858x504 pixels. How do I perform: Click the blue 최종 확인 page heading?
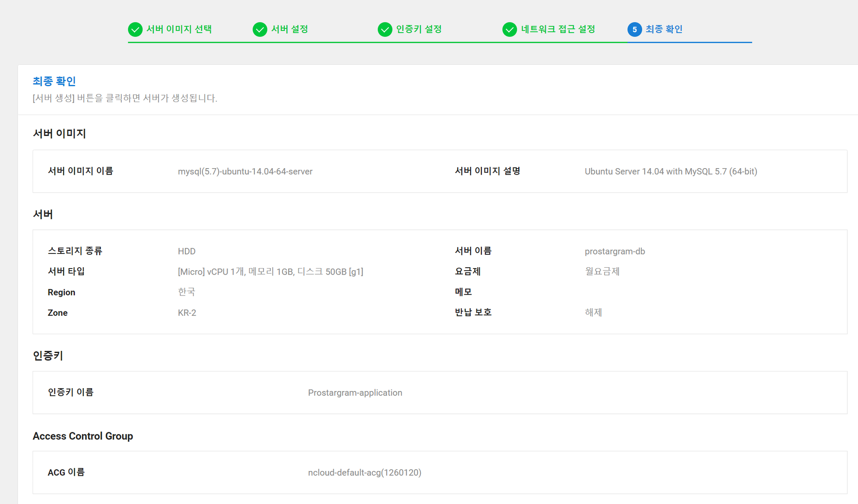(x=54, y=81)
